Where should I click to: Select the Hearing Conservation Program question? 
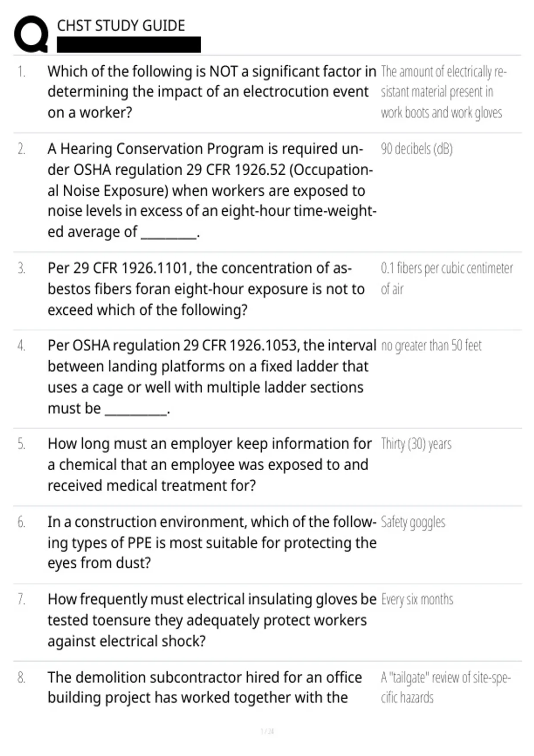tap(212, 190)
